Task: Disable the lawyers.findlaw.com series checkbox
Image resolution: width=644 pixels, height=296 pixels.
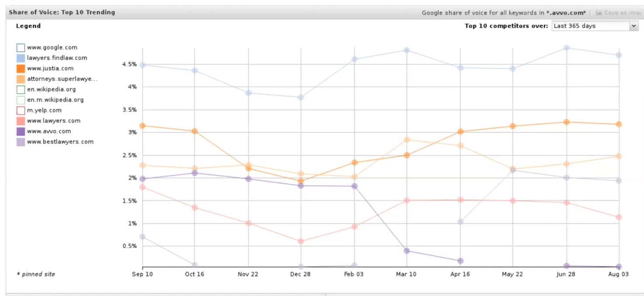Action: coord(21,58)
